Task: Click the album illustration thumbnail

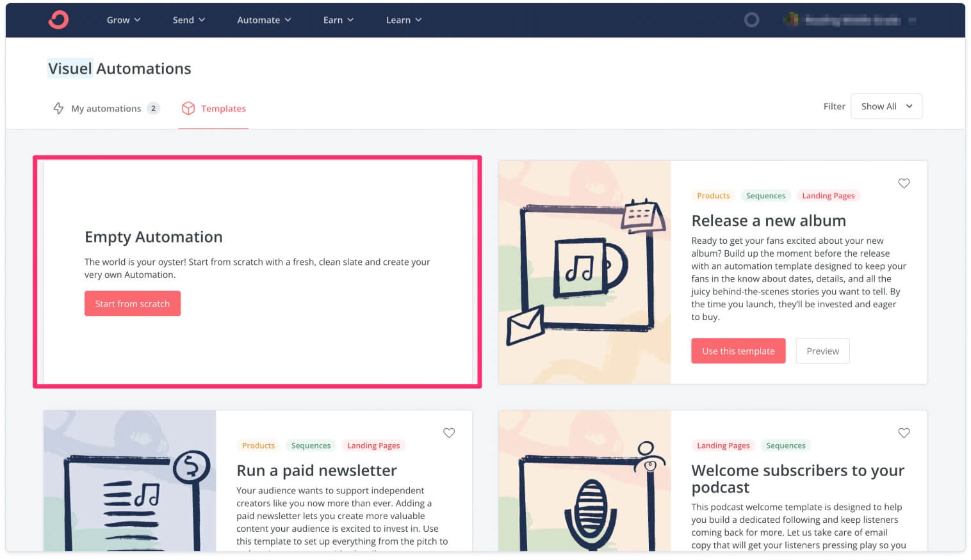Action: [585, 272]
